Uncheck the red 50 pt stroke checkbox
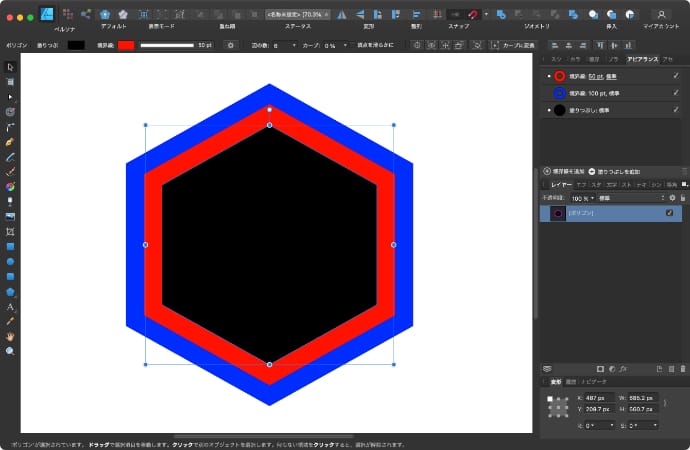The height and width of the screenshot is (450, 690). tap(676, 76)
